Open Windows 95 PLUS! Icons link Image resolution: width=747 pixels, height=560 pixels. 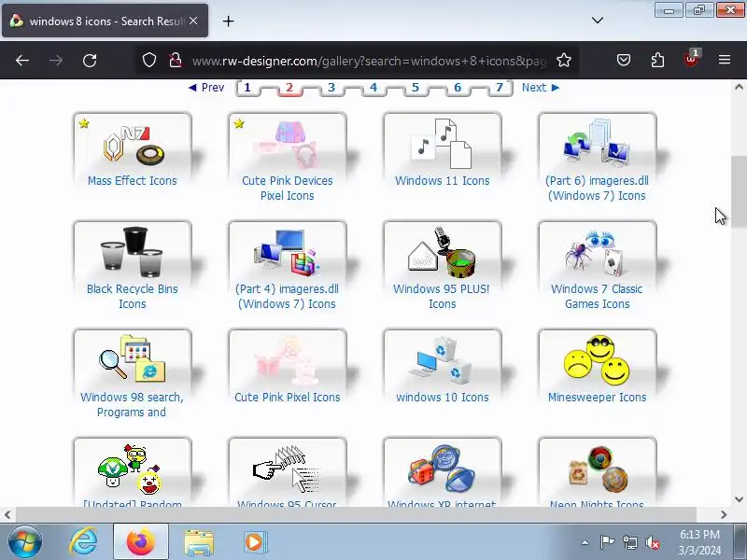(442, 296)
